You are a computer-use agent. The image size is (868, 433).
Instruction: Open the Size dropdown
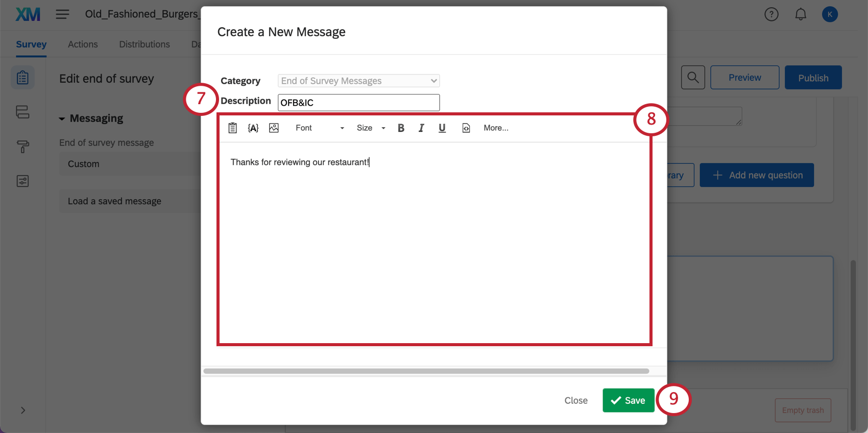tap(371, 128)
